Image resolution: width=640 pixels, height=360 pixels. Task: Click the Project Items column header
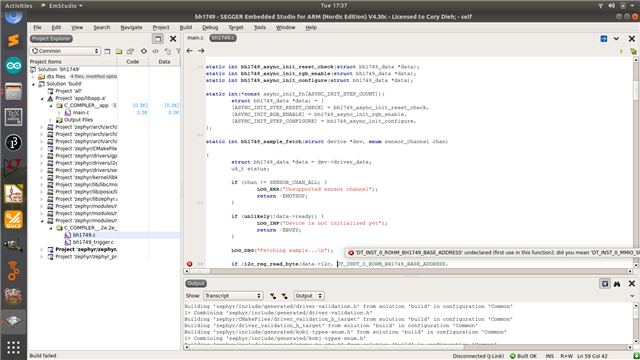click(x=73, y=62)
